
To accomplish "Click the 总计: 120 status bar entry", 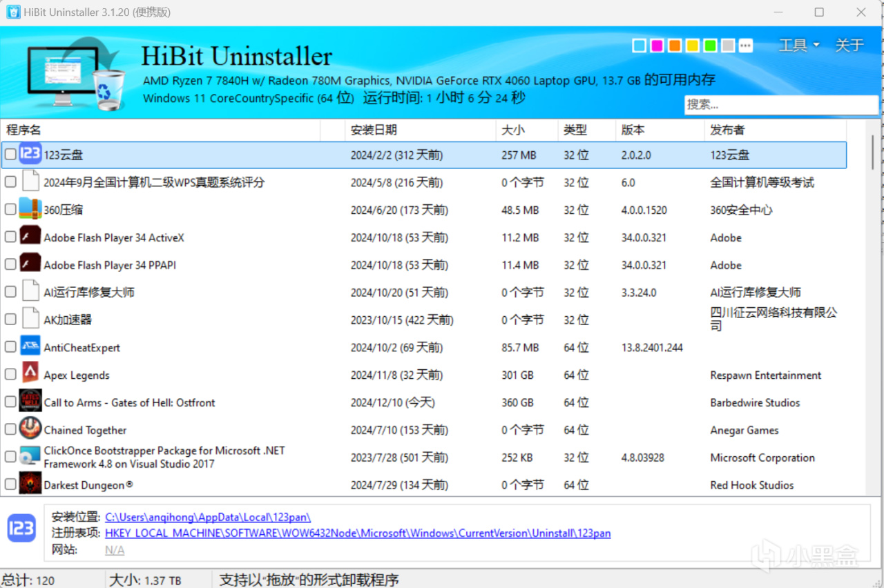I will [x=28, y=580].
